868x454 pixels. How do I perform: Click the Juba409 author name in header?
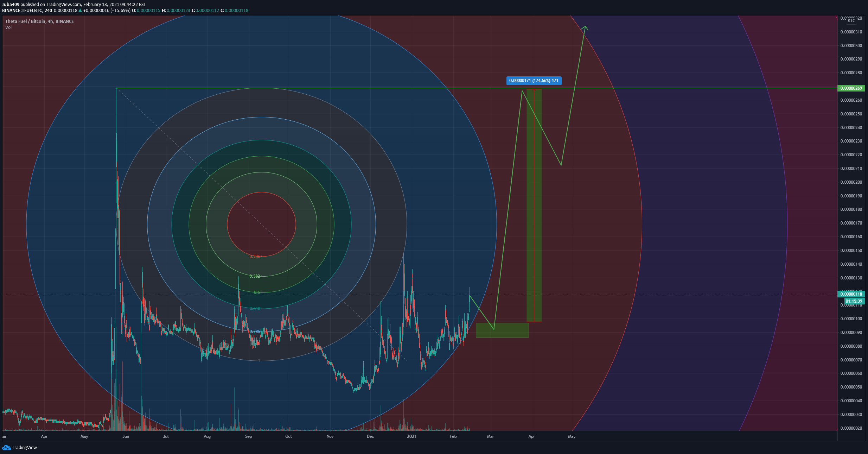[x=11, y=5]
